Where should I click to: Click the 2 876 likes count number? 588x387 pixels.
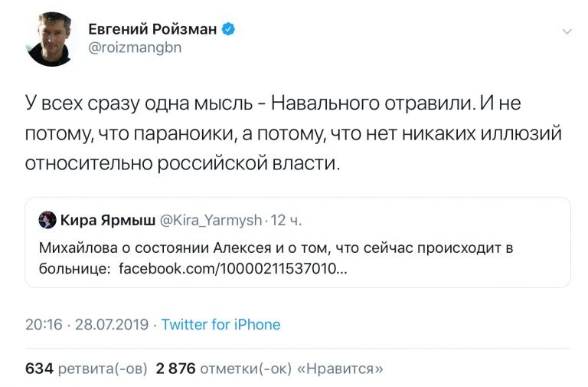[175, 369]
